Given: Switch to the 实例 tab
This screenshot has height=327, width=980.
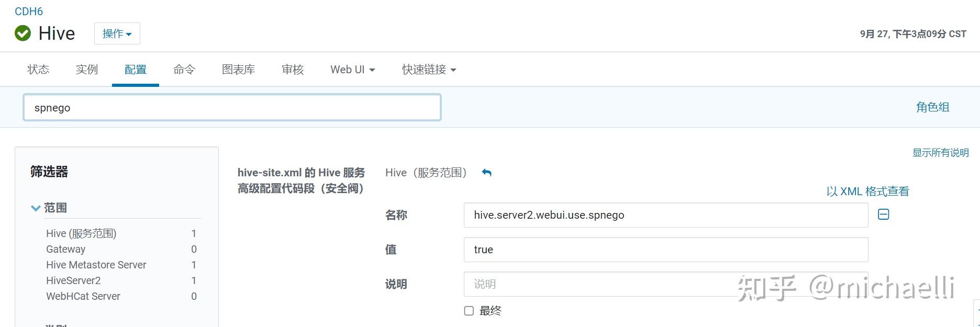Looking at the screenshot, I should pyautogui.click(x=87, y=70).
